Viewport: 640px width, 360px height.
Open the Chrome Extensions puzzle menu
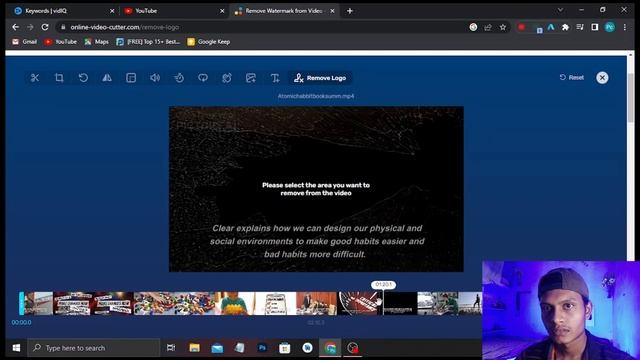pos(565,27)
